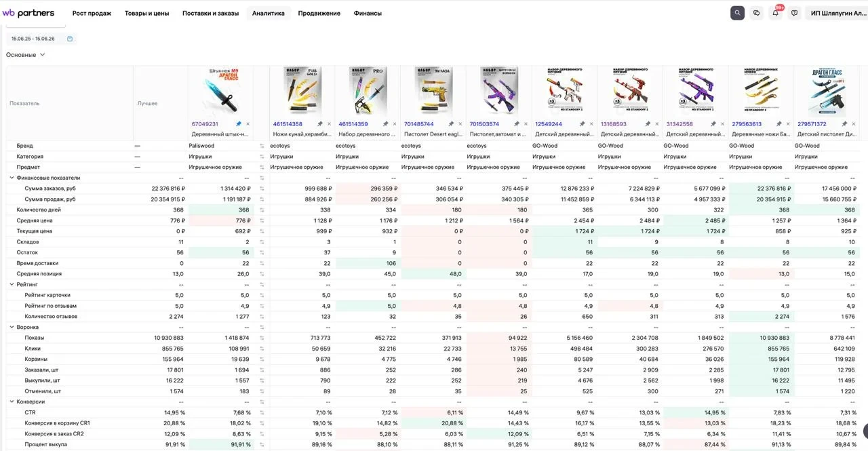Click the calendar icon beside the date range
Screen dimensions: 868x451
click(70, 39)
